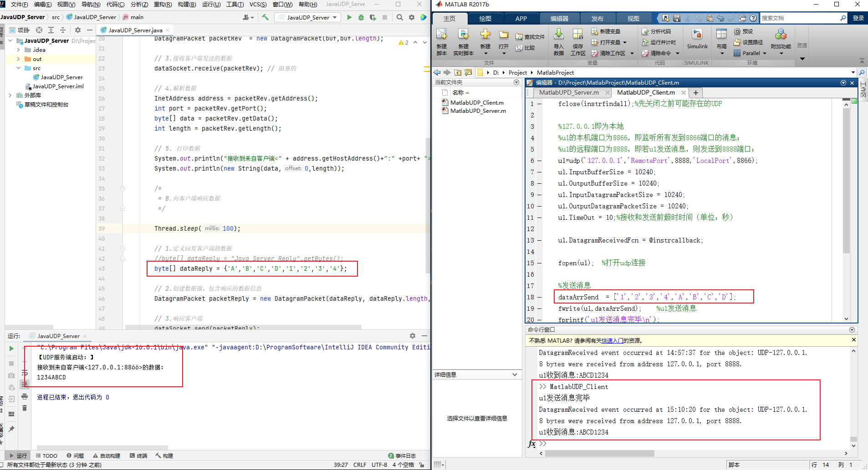Click the printer icon in the run console

coord(25,396)
